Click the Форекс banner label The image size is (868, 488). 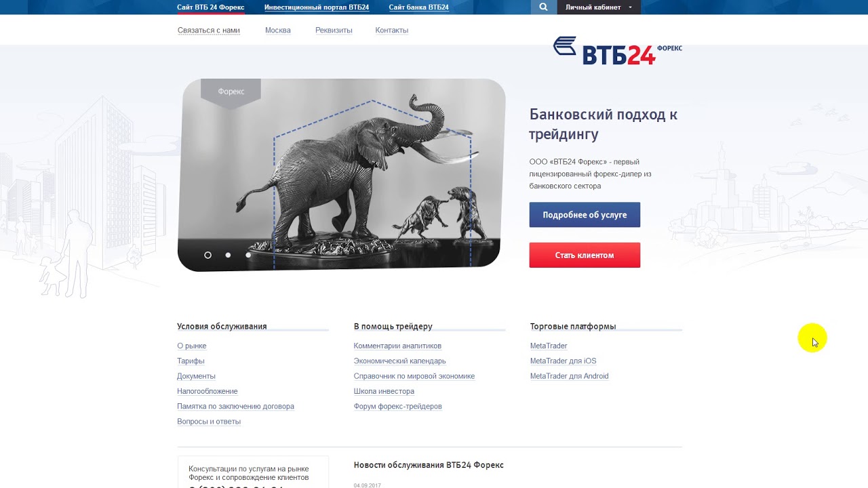tap(231, 91)
